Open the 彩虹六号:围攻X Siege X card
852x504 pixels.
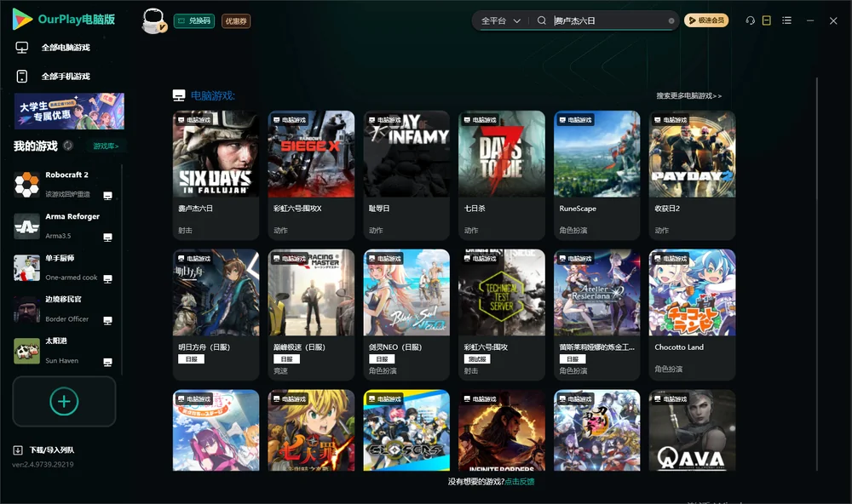[x=311, y=175]
